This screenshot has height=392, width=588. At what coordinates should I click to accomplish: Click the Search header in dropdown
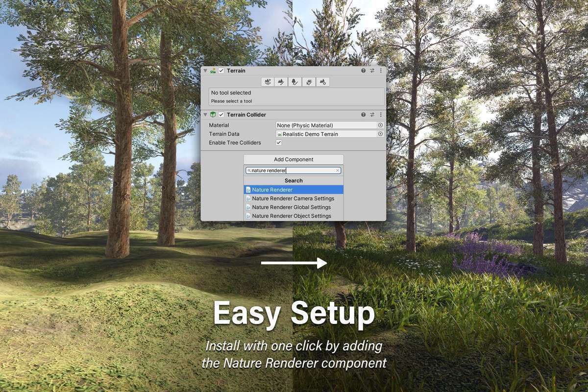click(294, 180)
